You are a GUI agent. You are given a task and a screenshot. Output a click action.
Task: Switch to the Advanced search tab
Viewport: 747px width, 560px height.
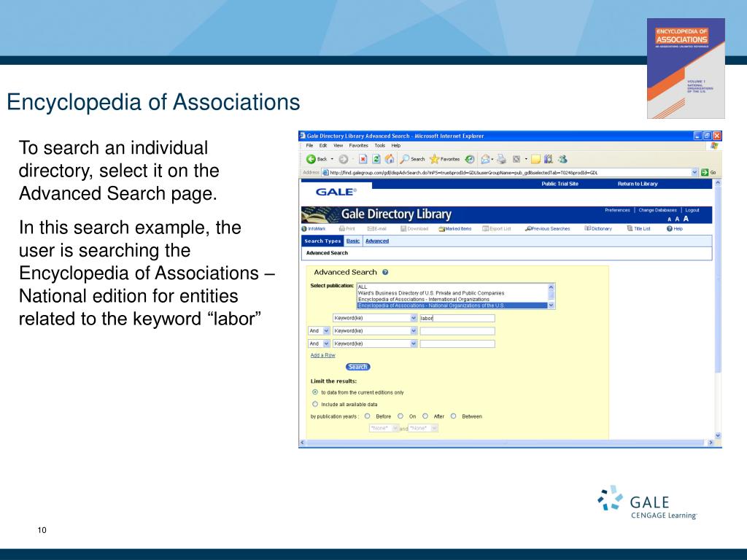377,241
